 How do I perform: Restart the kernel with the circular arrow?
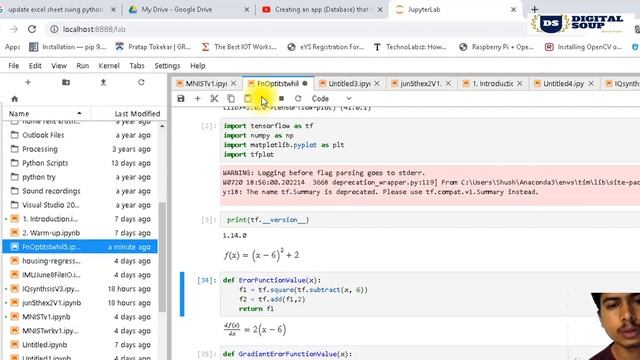tap(298, 98)
